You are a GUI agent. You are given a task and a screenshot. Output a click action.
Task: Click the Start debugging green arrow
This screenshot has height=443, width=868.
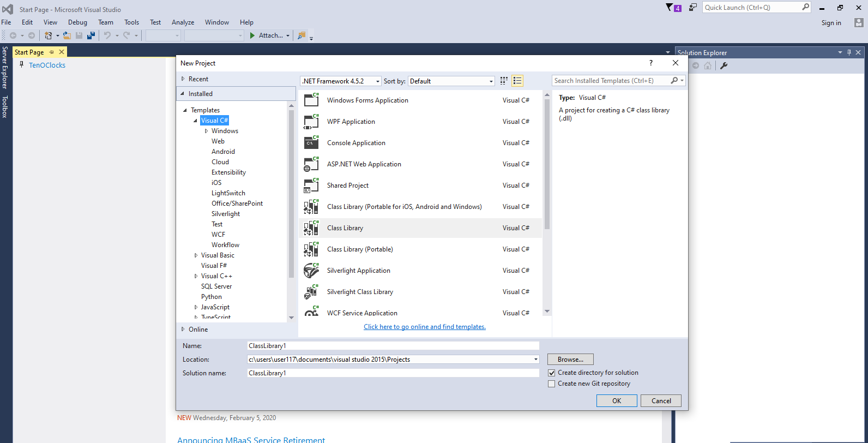coord(252,35)
